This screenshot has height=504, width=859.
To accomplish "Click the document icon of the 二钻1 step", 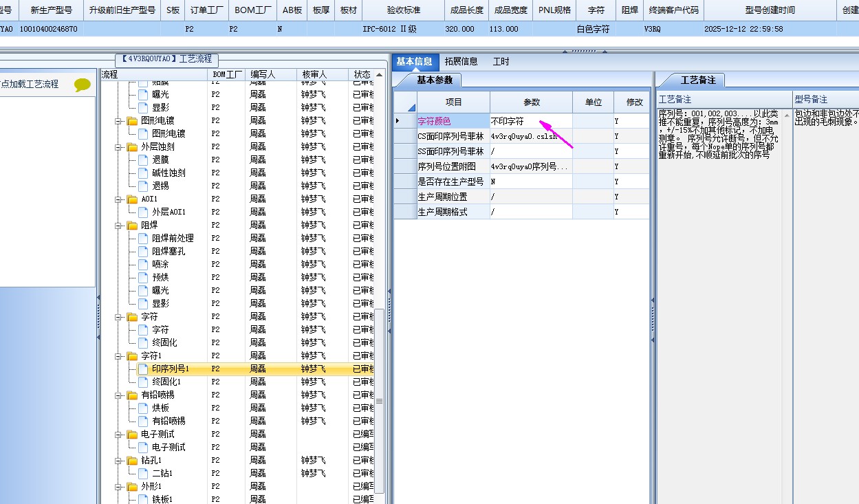I will [143, 473].
